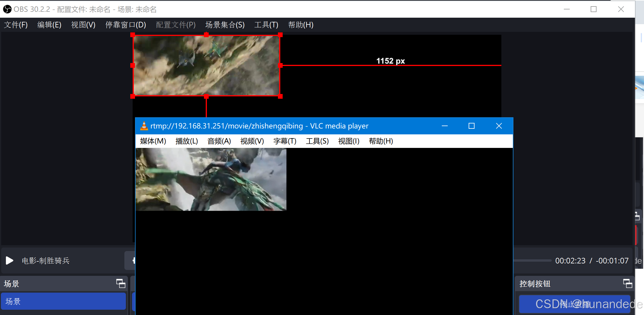This screenshot has width=644, height=315.
Task: Maximize the OBS window
Action: tap(594, 9)
